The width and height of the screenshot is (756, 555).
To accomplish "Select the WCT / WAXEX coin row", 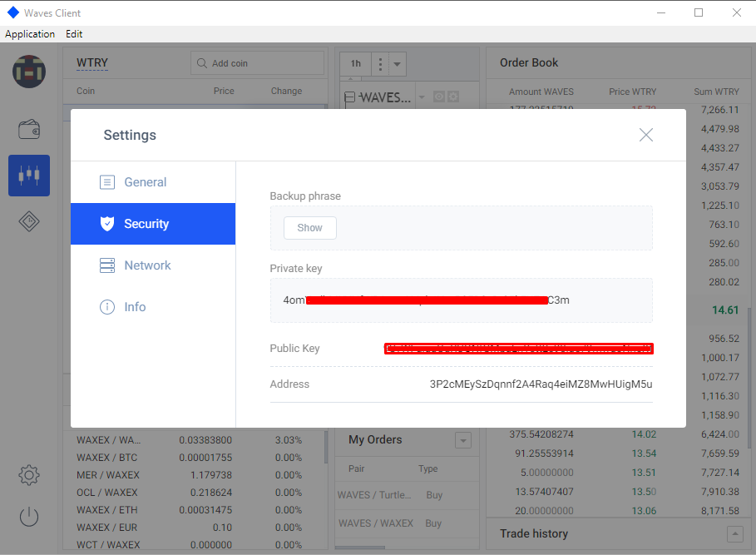I will (195, 545).
